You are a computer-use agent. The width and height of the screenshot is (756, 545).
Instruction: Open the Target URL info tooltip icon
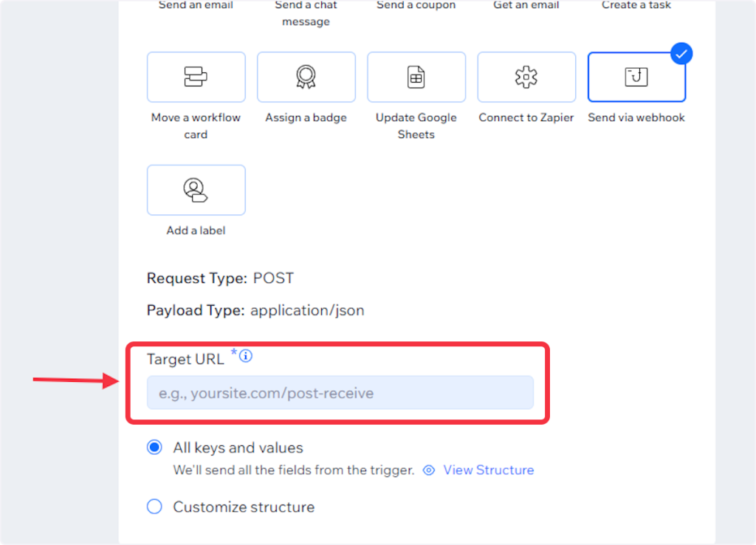click(247, 357)
